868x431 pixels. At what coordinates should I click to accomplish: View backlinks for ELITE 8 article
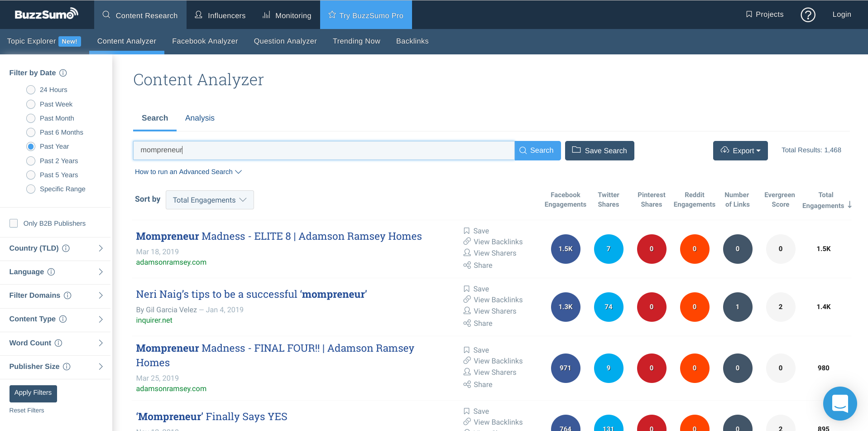pyautogui.click(x=493, y=242)
